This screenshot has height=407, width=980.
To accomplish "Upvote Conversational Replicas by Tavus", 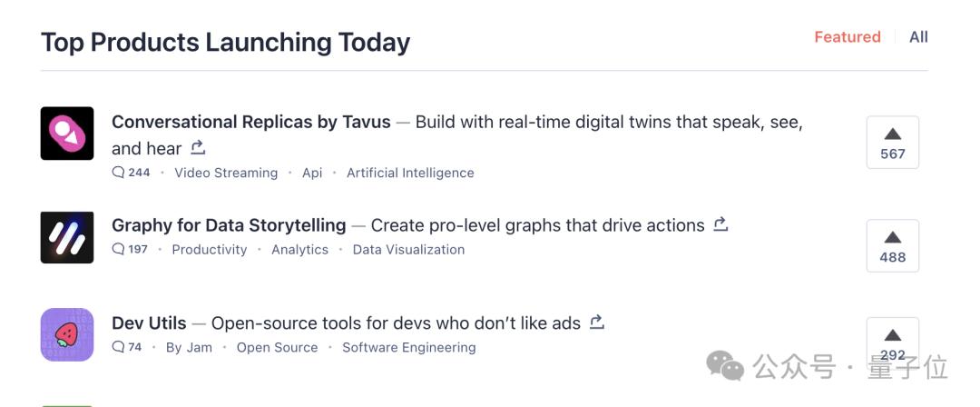I will [x=892, y=143].
